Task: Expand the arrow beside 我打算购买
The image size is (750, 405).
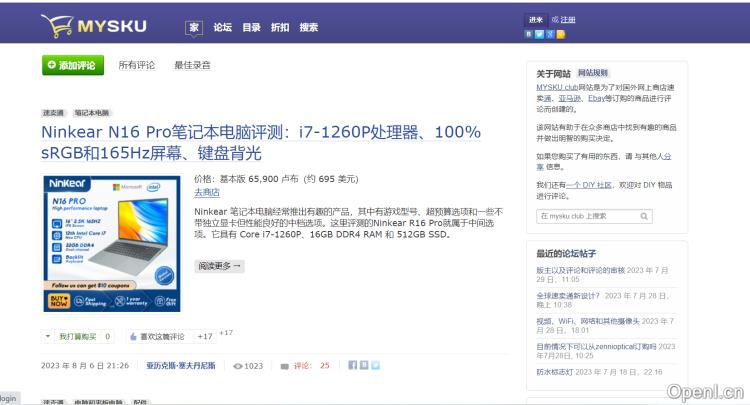Action: (x=48, y=336)
